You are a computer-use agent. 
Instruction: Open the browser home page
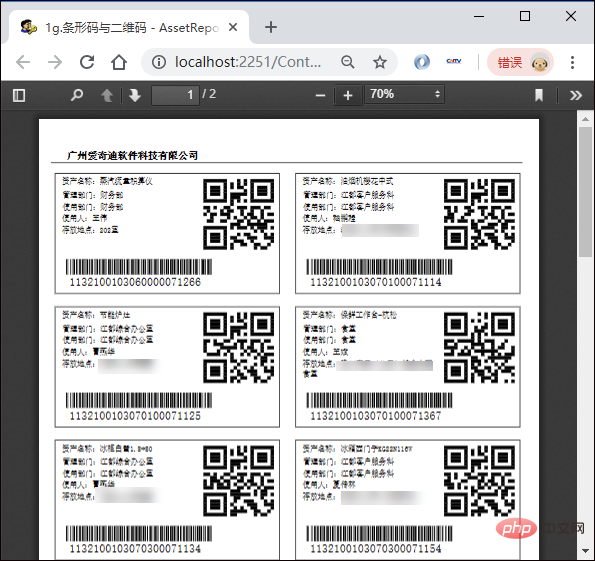coord(119,62)
